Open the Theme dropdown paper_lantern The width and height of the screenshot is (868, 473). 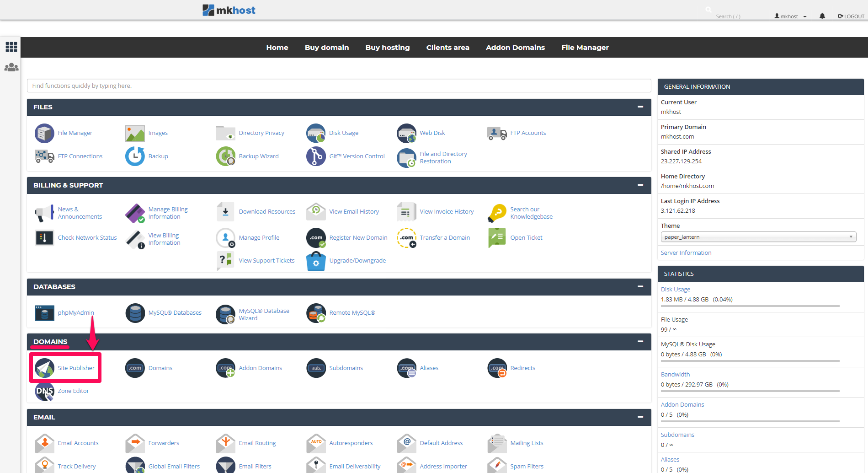[x=758, y=237]
